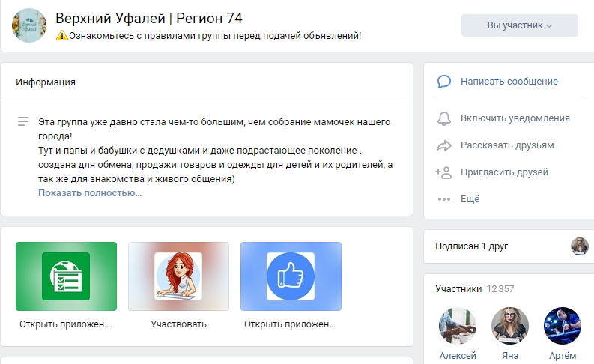594x364 pixels.
Task: Open Артём's profile avatar
Action: pos(563,326)
